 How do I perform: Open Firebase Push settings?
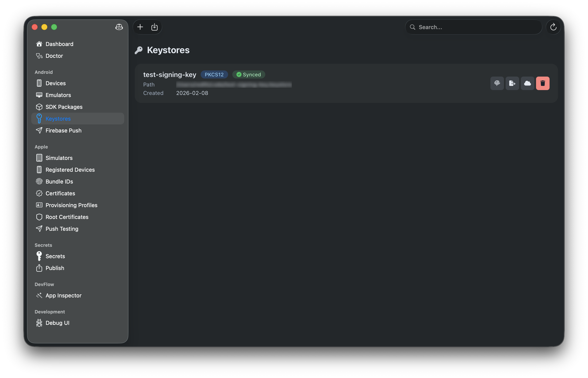click(x=63, y=130)
